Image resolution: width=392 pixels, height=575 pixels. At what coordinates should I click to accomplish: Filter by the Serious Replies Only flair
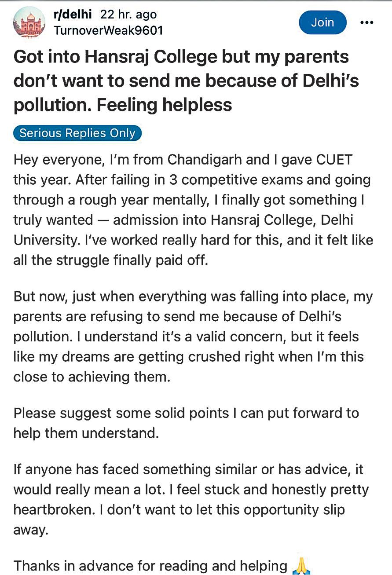point(77,133)
